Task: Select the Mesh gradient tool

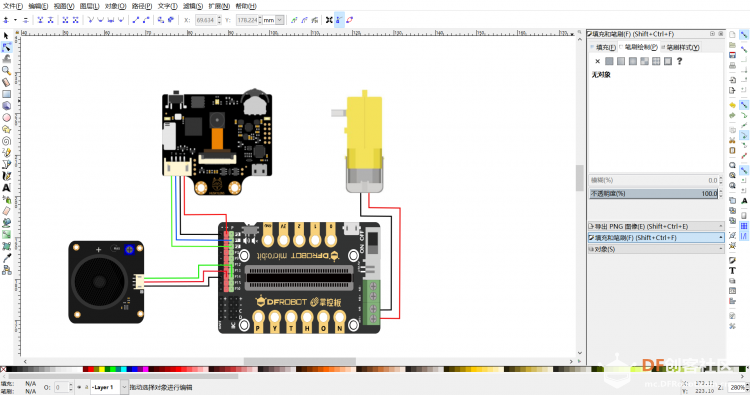Action: [6, 246]
